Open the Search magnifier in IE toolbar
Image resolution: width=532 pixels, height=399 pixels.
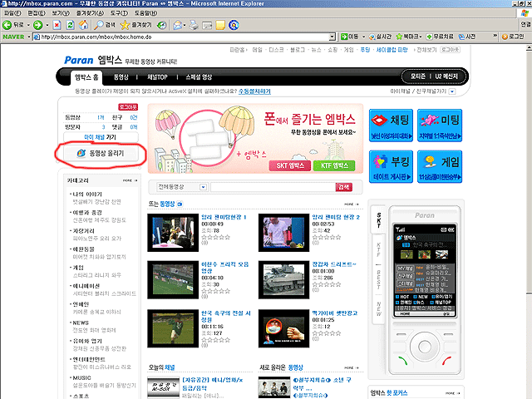tap(105, 25)
